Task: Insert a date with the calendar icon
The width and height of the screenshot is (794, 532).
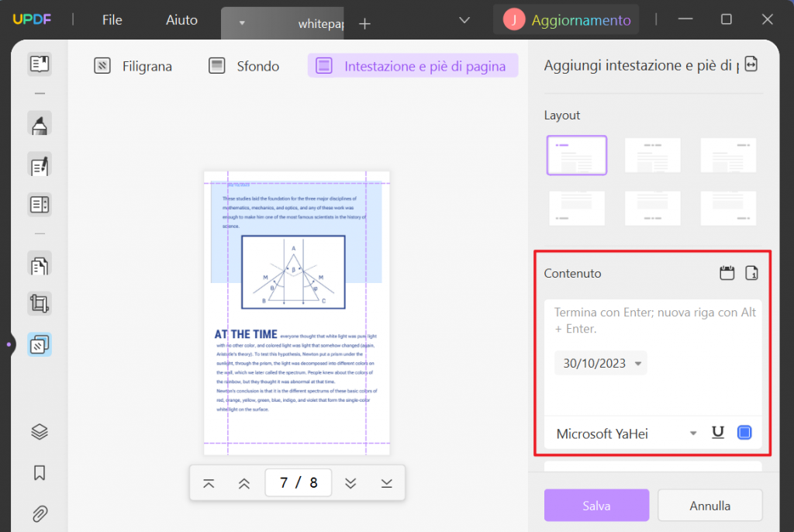Action: click(727, 273)
